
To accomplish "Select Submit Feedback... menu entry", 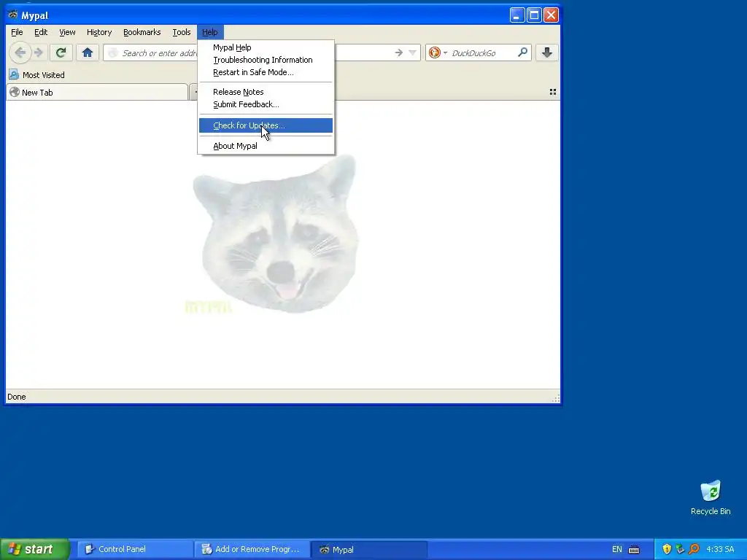I will coord(266,104).
